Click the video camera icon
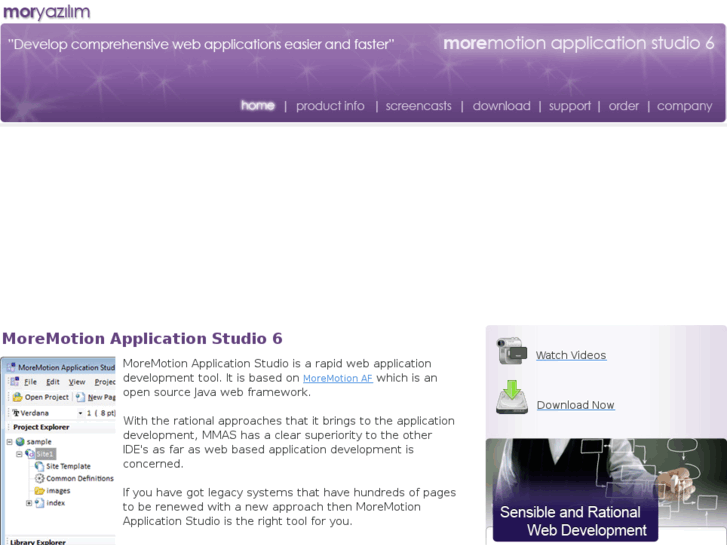 512,351
